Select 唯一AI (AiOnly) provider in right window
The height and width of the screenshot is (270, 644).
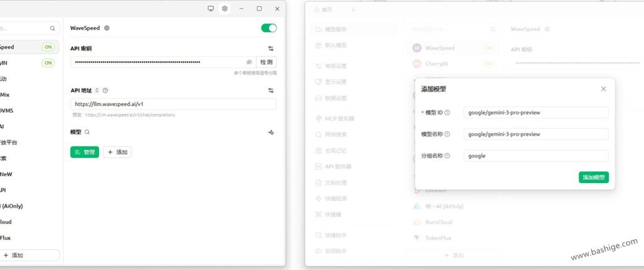coord(453,206)
